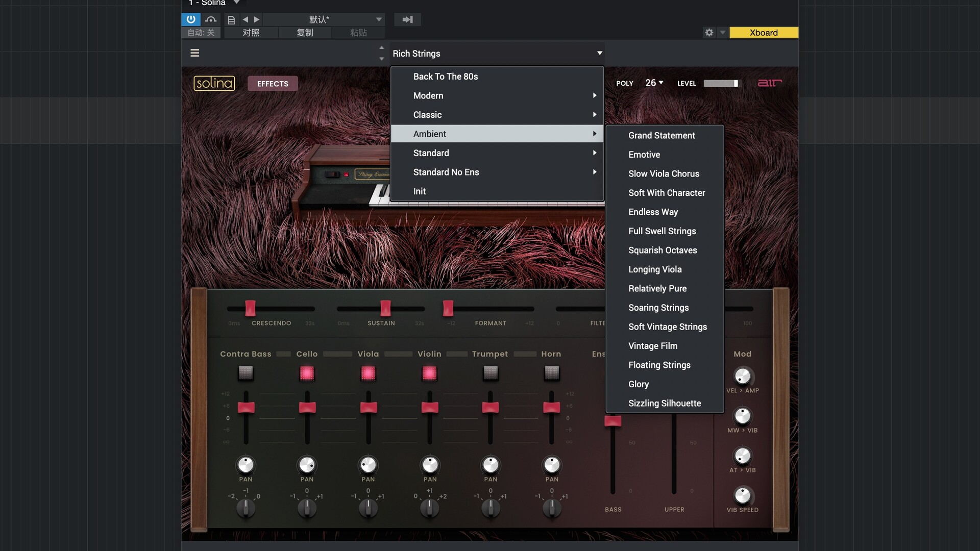
Task: Choose Back To The 80s preset
Action: (x=445, y=77)
